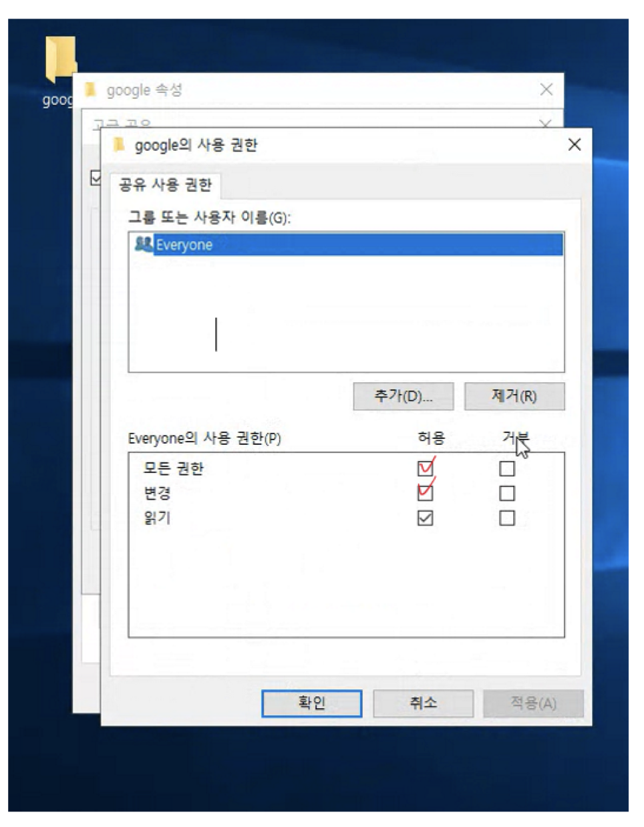Open the 공유 사용 권한 tab
The height and width of the screenshot is (827, 644).
tap(165, 184)
